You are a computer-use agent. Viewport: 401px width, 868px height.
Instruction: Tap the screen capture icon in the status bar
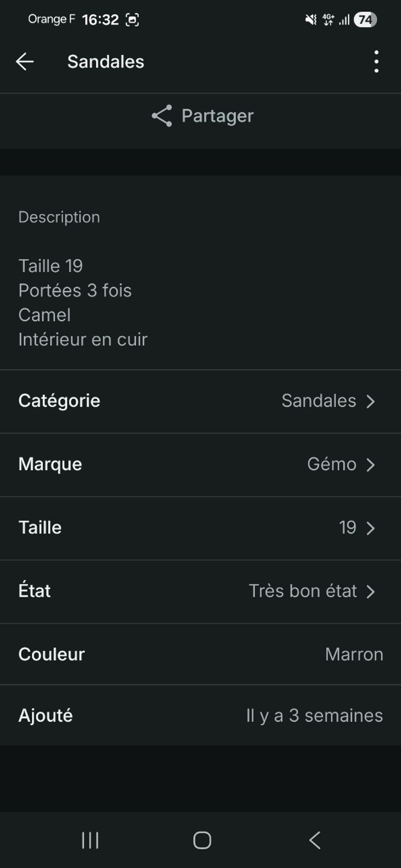pyautogui.click(x=133, y=18)
